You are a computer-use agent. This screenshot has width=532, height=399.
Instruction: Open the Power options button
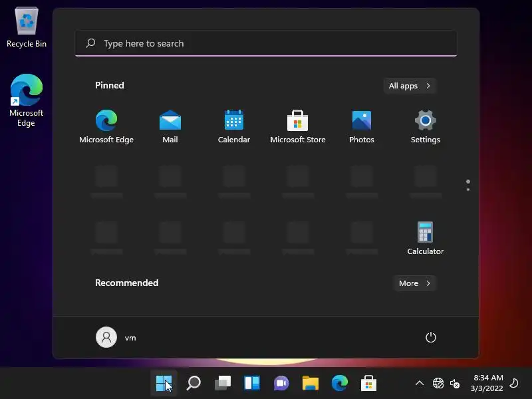point(430,337)
